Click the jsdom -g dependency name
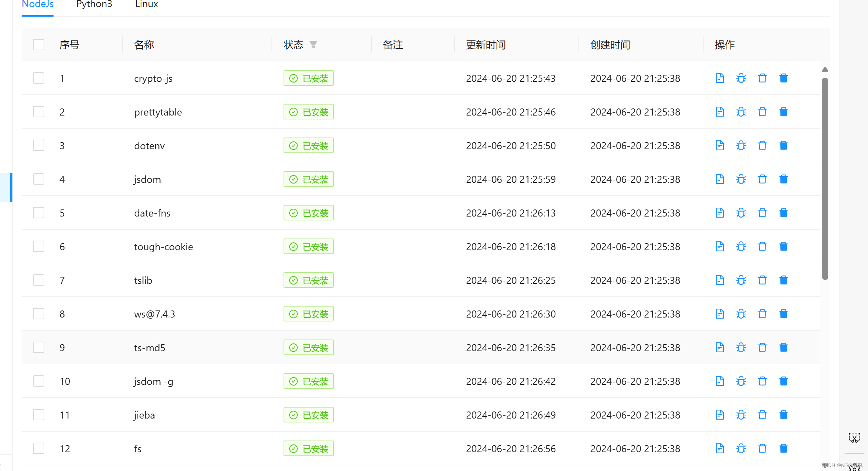 (x=153, y=381)
